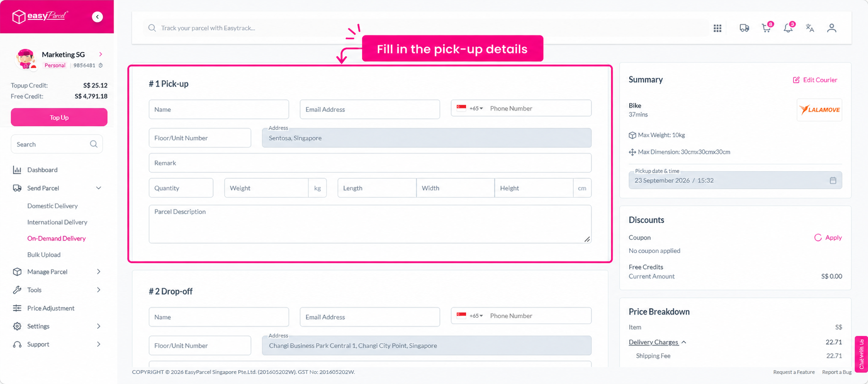Open the +65 country code dropdown for Pick-up
868x384 pixels.
[470, 108]
